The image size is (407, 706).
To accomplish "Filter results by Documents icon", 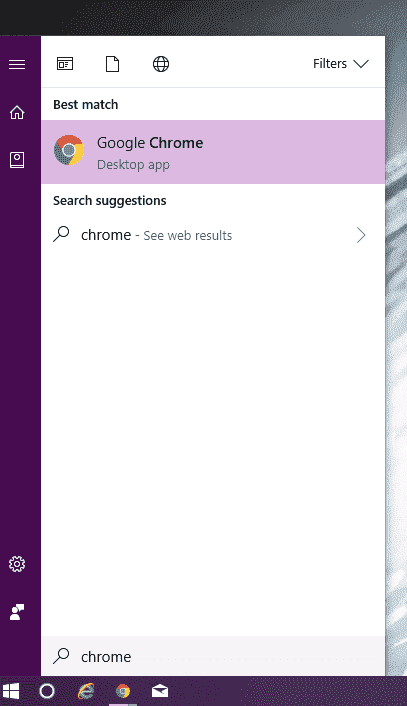I will click(x=113, y=64).
